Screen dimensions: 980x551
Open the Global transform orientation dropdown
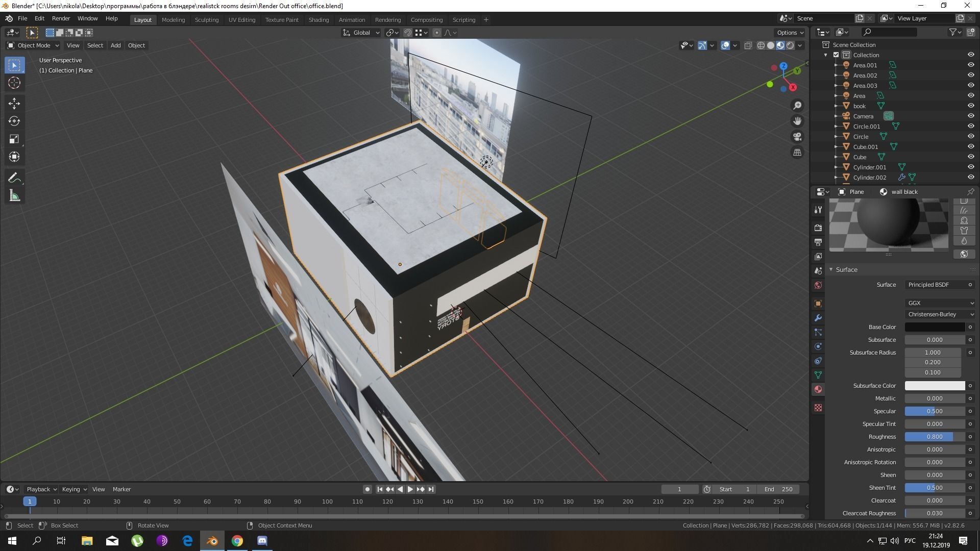tap(361, 33)
